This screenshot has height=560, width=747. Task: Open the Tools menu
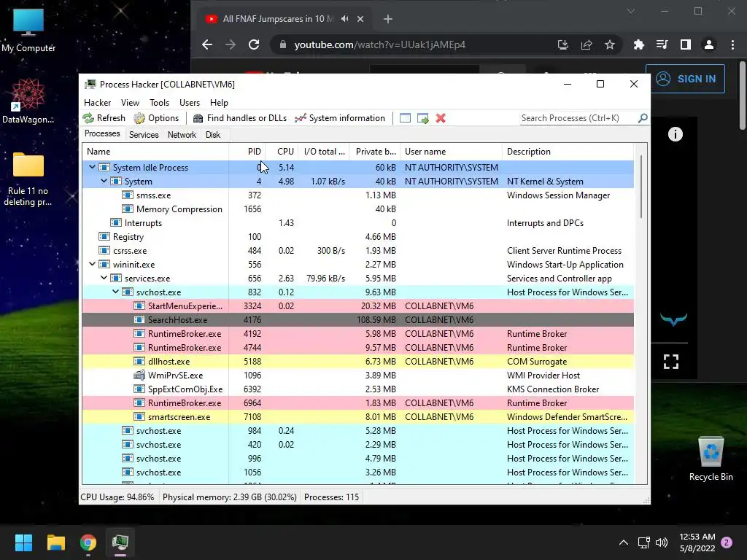click(x=159, y=103)
